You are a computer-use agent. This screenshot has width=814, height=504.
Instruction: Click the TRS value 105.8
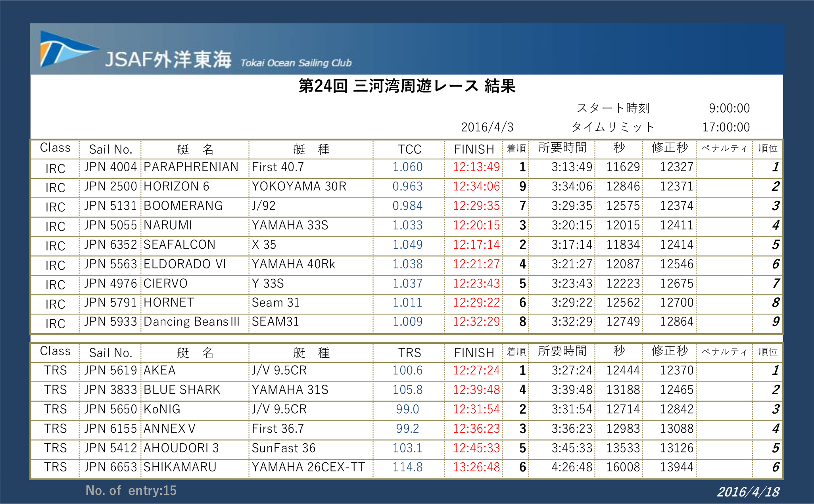(x=407, y=390)
